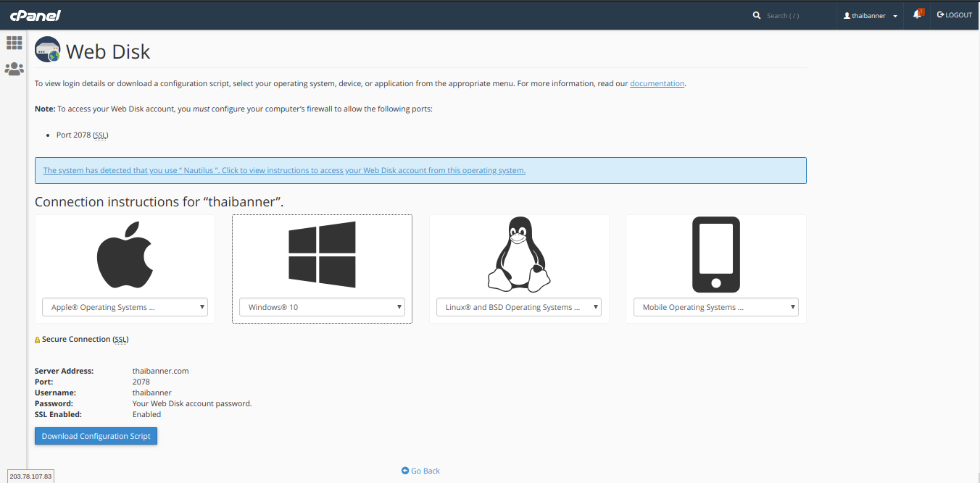Click the Linux penguin icon
This screenshot has width=980, height=483.
518,254
